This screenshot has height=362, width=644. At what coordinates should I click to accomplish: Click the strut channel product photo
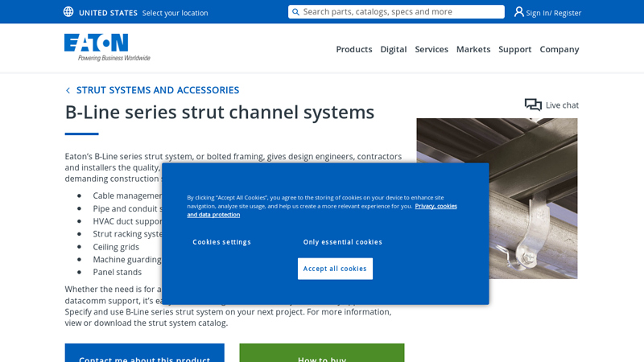(x=497, y=199)
